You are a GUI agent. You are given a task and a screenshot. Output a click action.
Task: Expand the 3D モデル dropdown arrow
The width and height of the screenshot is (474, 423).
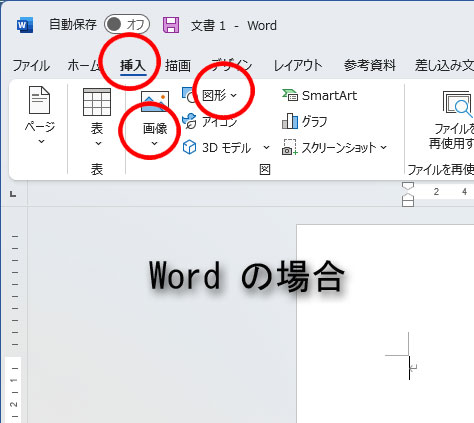[x=266, y=147]
